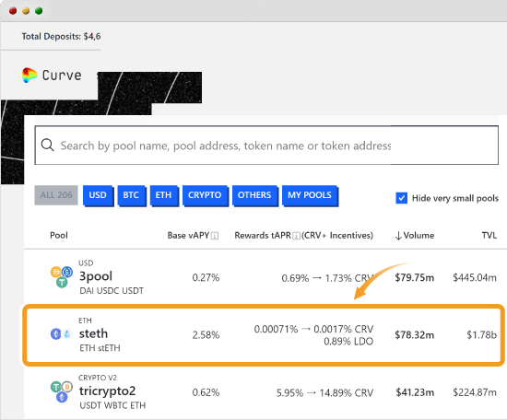Show MY POOLS filter
This screenshot has width=507, height=420.
pos(310,195)
